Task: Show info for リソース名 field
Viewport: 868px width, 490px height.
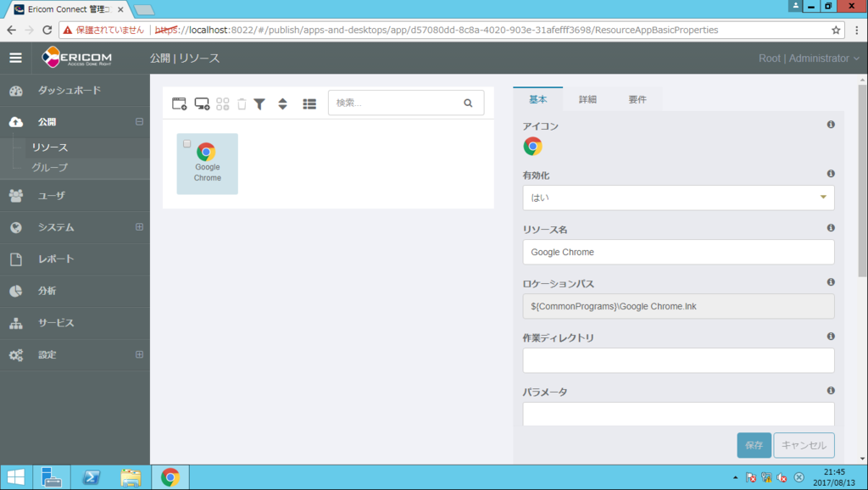Action: pos(831,228)
